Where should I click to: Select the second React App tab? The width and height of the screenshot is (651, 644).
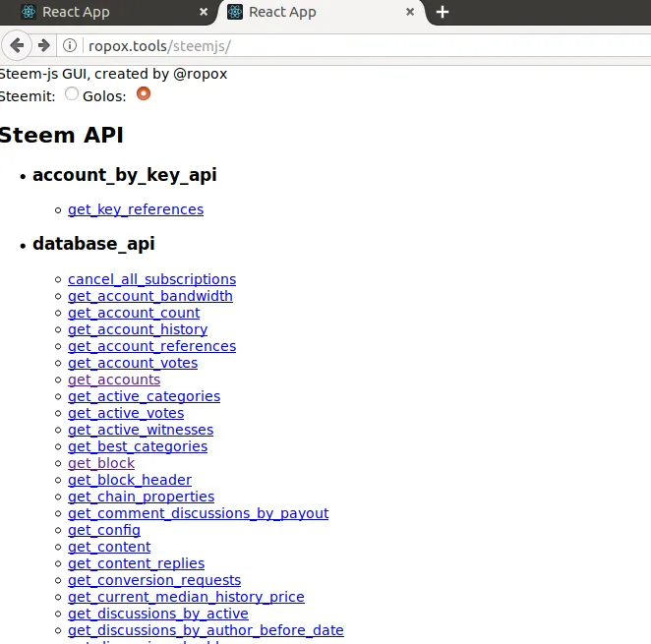322,13
